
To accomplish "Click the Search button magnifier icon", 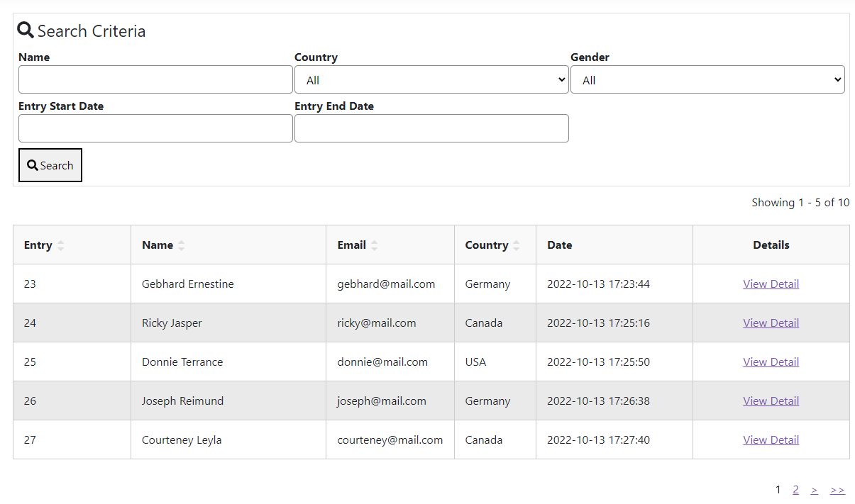I will tap(33, 165).
